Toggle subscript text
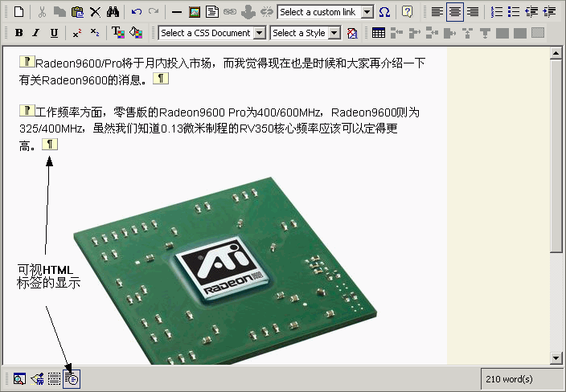 (x=95, y=33)
